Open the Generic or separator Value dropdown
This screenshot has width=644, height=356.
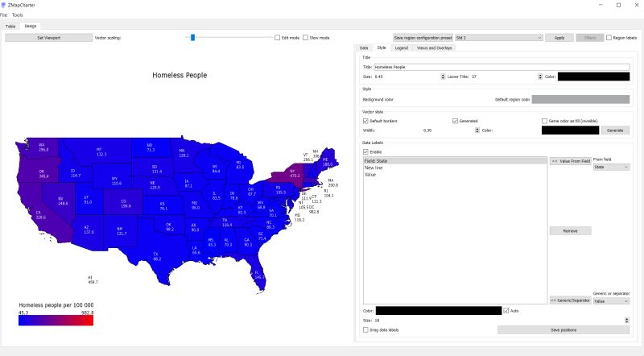click(611, 301)
